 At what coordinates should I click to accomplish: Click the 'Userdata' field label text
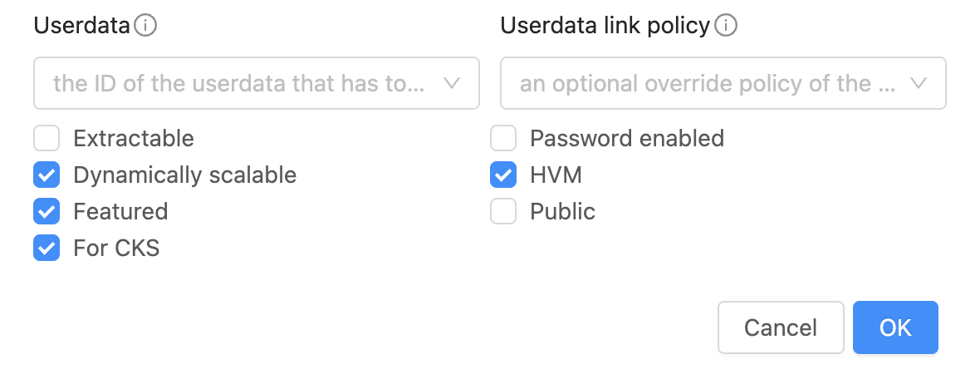[81, 26]
